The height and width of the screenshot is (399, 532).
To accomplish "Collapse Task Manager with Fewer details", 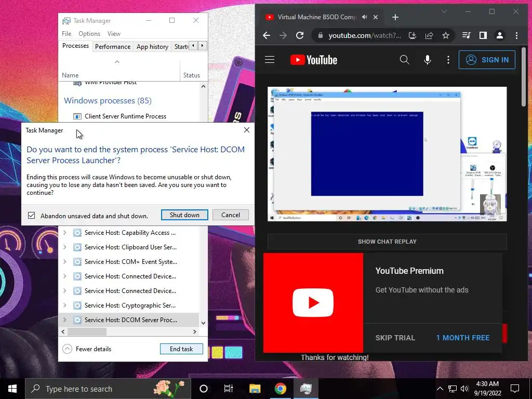I will [x=87, y=349].
